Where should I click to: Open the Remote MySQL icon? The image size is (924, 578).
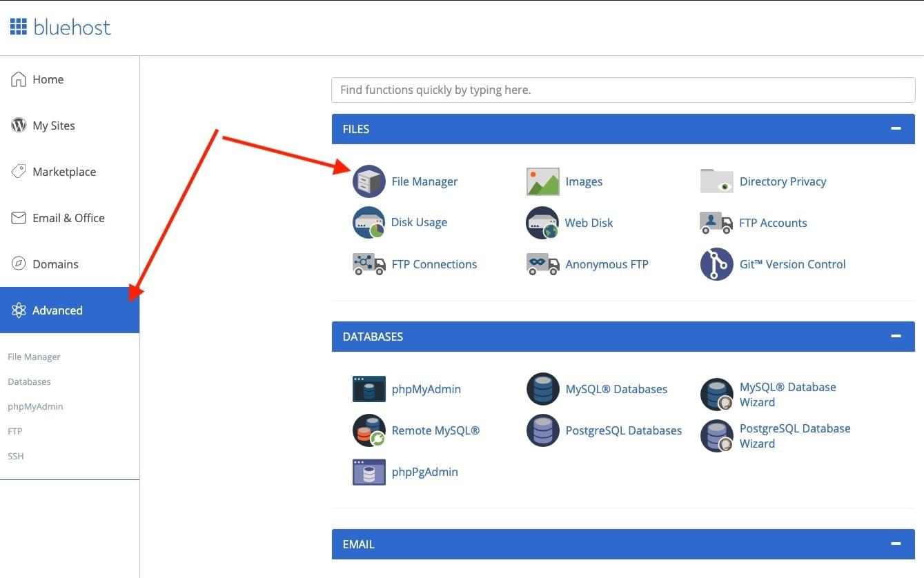pos(368,430)
